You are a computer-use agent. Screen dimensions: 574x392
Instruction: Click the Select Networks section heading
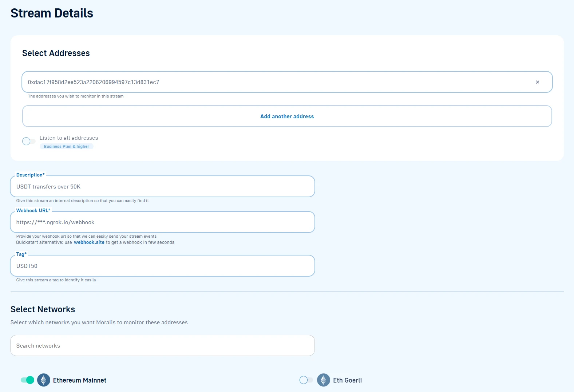coord(43,309)
